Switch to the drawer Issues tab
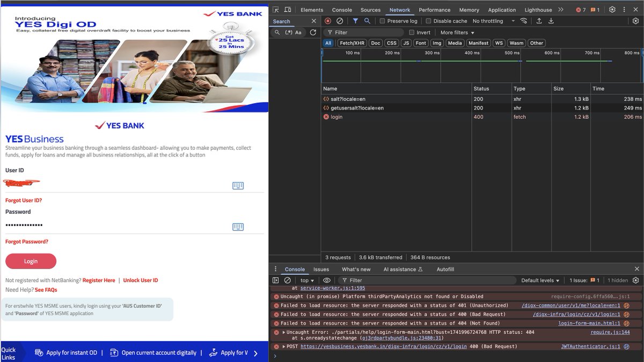 [x=321, y=269]
